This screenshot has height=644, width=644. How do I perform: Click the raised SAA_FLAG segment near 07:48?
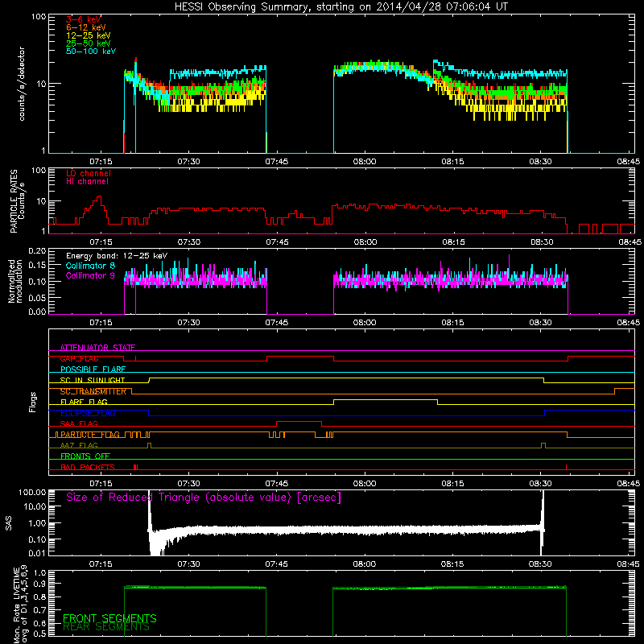(299, 421)
